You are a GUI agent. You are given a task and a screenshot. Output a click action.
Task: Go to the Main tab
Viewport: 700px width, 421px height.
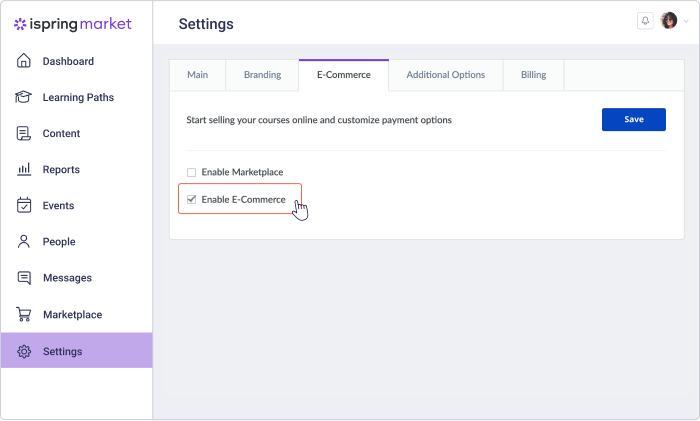point(197,75)
